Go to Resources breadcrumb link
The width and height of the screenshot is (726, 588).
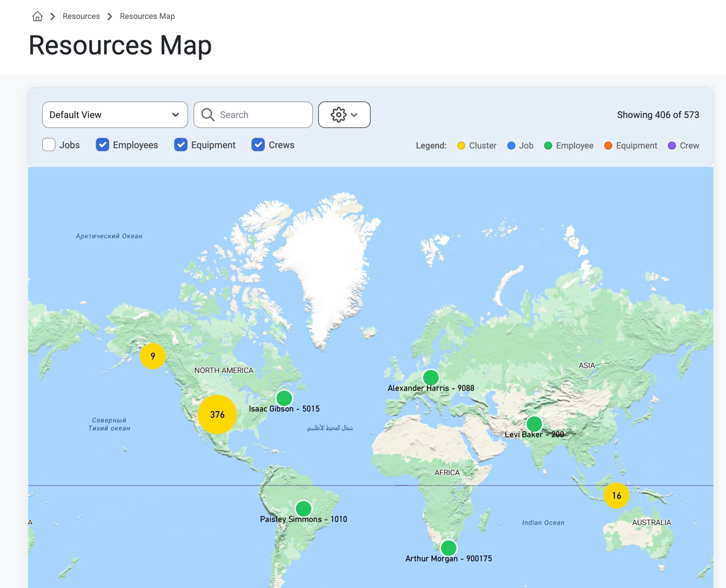click(x=81, y=16)
